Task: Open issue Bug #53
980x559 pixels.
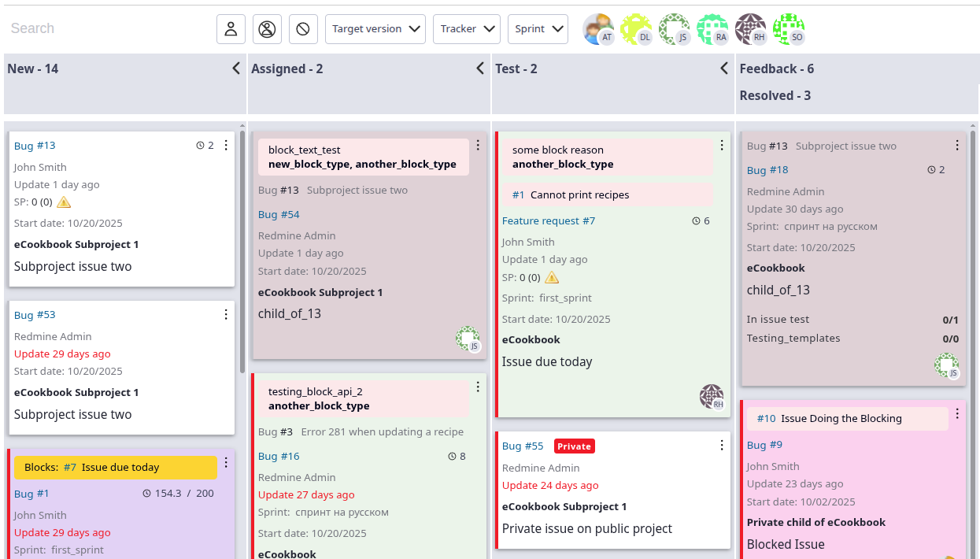Action: [x=35, y=314]
